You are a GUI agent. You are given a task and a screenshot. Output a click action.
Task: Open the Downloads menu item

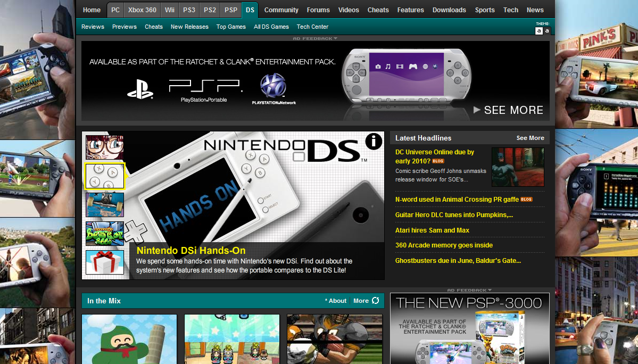[x=449, y=10]
